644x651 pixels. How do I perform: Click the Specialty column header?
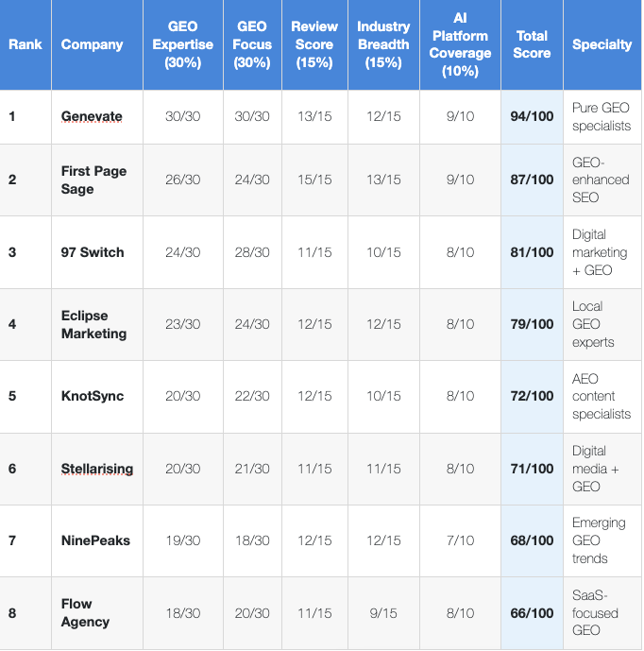pos(602,44)
